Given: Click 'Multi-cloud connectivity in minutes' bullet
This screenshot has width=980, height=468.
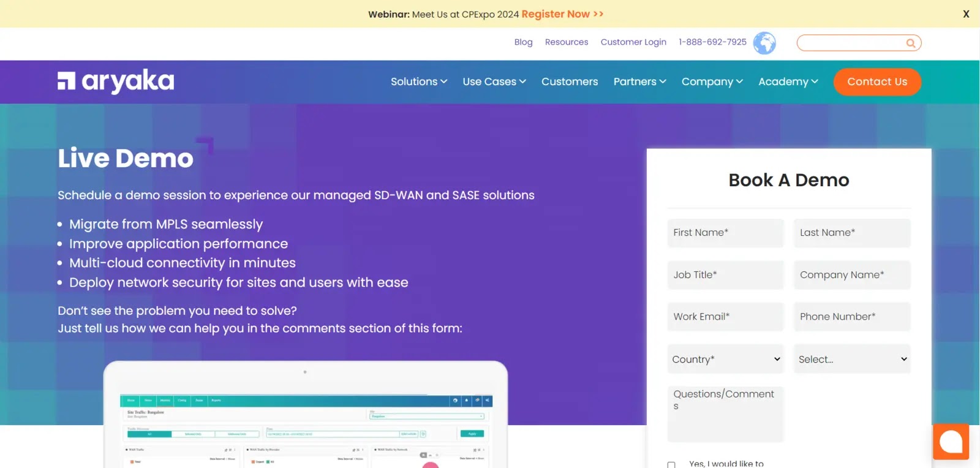Looking at the screenshot, I should pos(183,263).
